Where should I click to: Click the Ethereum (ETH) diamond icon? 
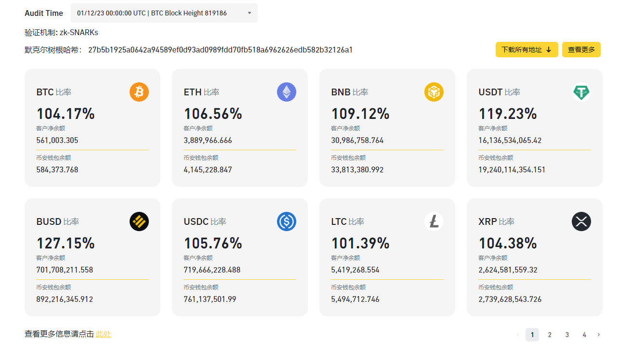(x=287, y=92)
